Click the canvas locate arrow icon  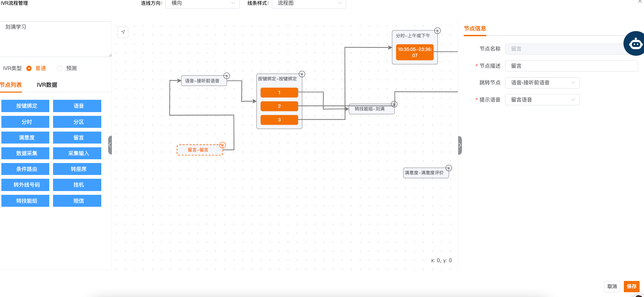[123, 32]
